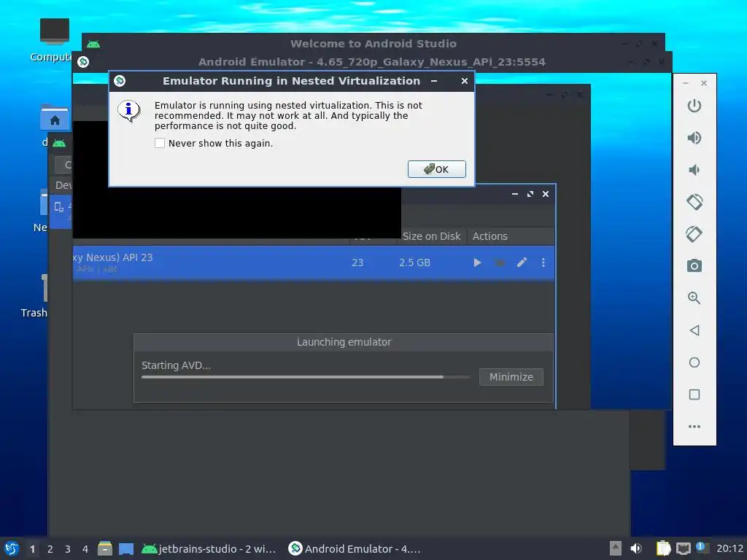Rotate emulator left using rotate icon

(x=694, y=202)
